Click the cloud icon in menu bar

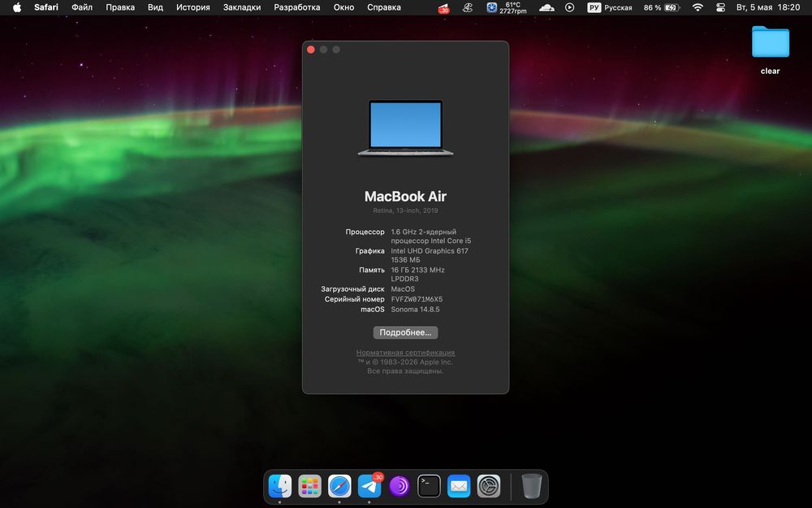(x=546, y=7)
